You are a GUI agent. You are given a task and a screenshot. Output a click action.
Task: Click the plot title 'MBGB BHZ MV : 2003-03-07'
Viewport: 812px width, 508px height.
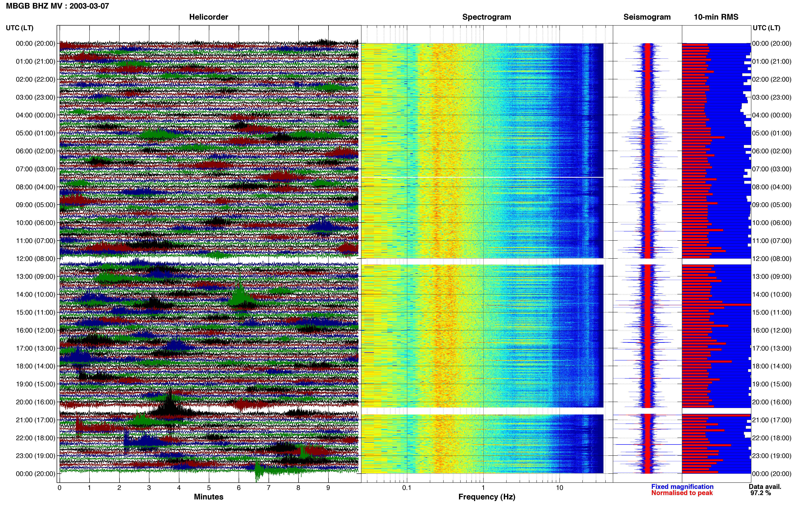(57, 6)
